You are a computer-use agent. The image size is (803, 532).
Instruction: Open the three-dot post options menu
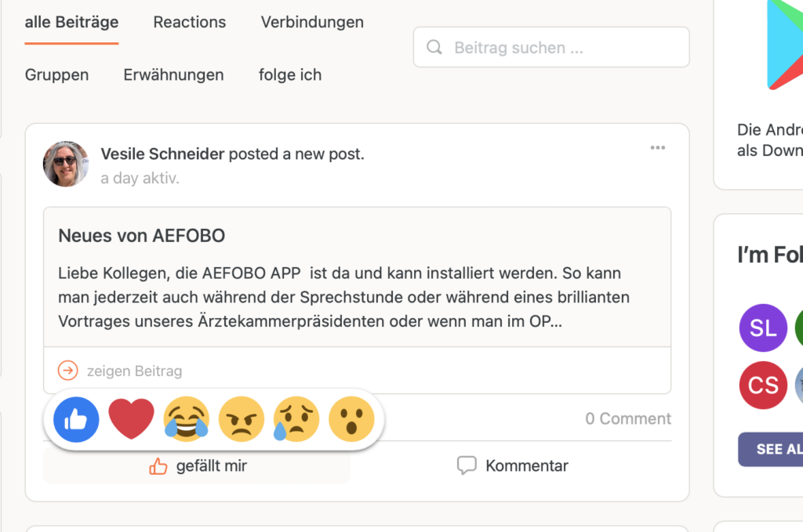[x=657, y=148]
